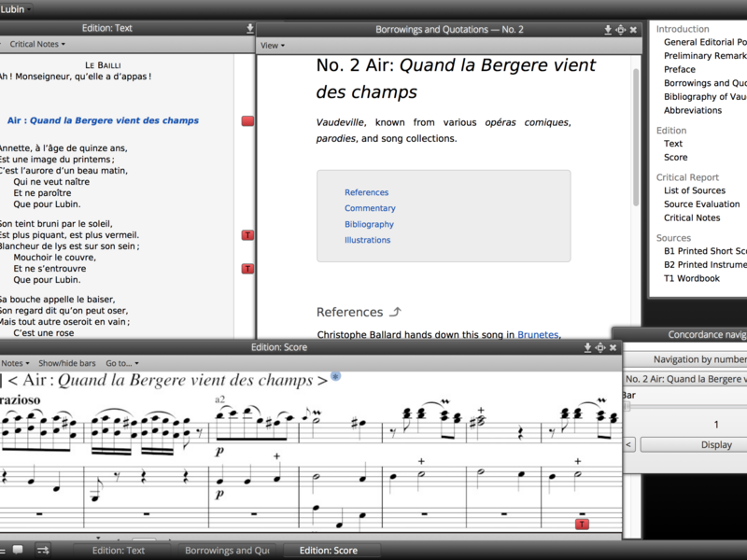Click Show/hide bars in score toolbar
Viewport: 747px width, 560px height.
click(66, 363)
